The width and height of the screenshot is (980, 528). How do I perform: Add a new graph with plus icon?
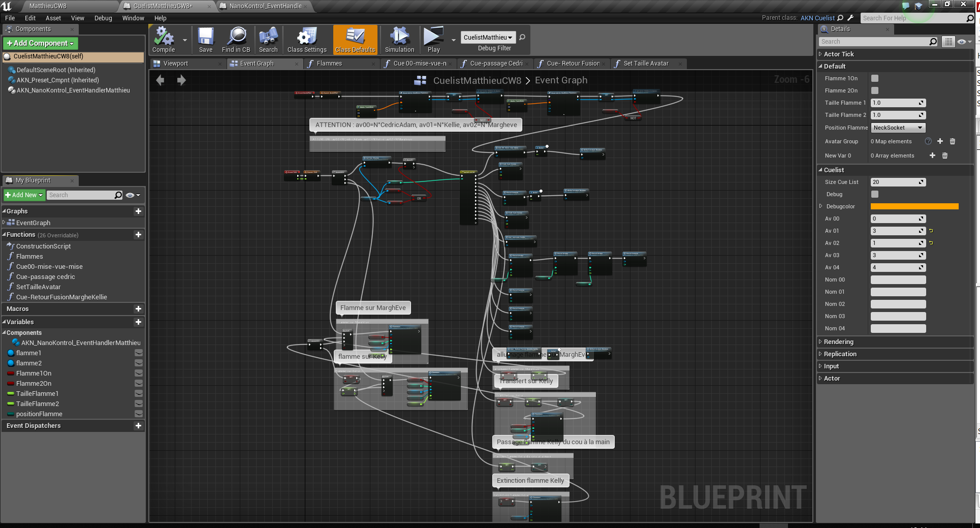[138, 211]
